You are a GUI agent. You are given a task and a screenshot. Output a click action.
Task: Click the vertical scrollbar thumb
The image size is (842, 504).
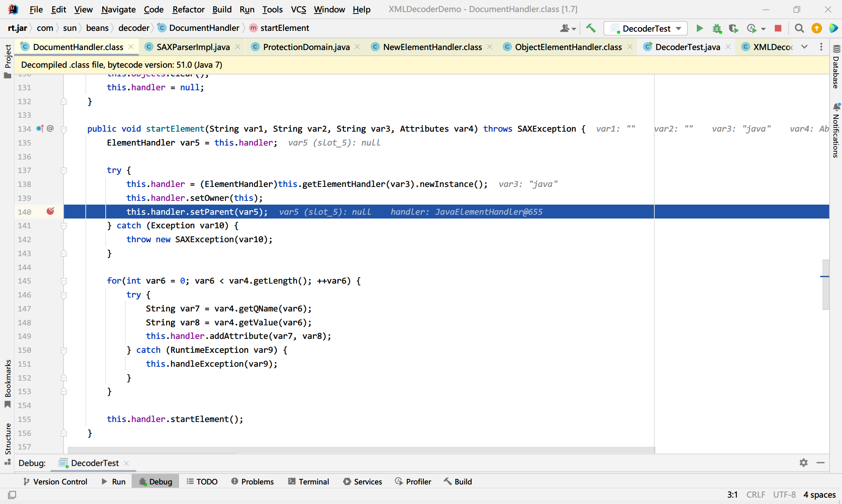click(x=825, y=284)
